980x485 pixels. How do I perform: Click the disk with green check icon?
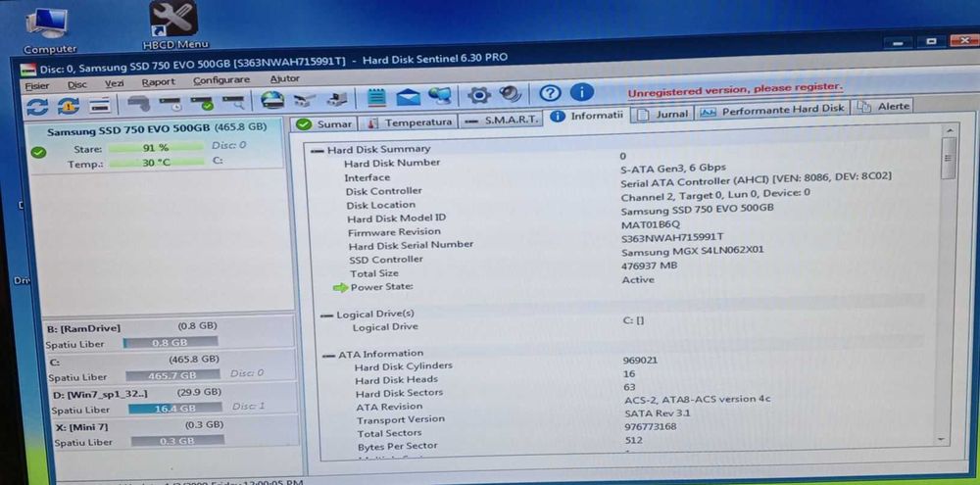click(x=201, y=103)
